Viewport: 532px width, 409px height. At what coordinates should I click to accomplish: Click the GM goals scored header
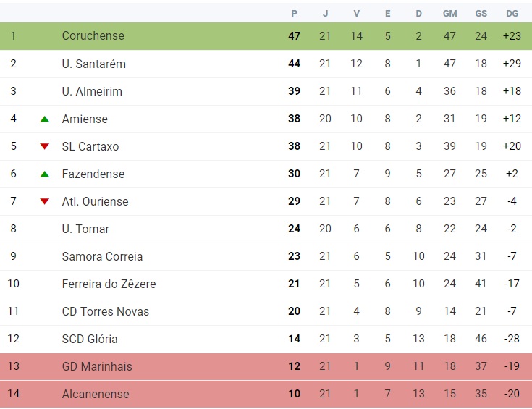click(449, 13)
